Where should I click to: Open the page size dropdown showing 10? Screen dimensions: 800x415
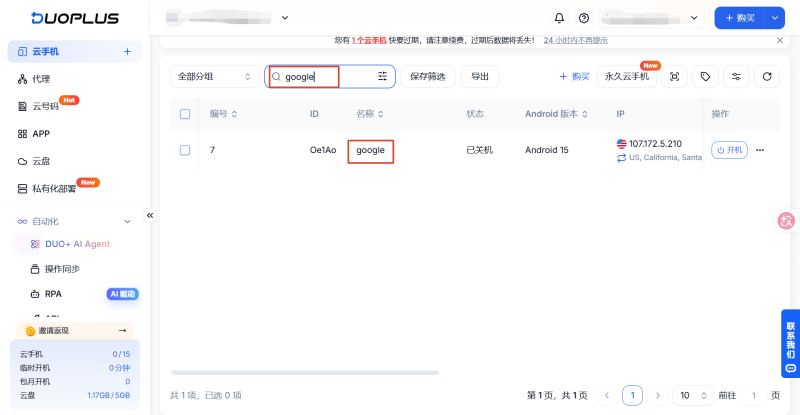692,395
